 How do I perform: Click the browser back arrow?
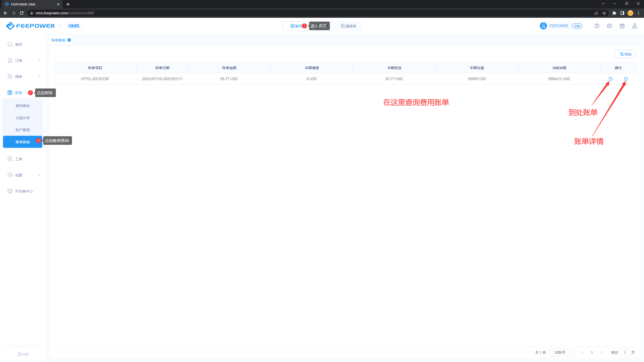tap(6, 13)
